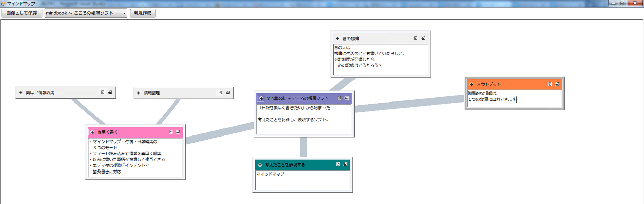Toggle the small square icon on the 情報整理 node
Screen dimensions: 644x204
220,93
